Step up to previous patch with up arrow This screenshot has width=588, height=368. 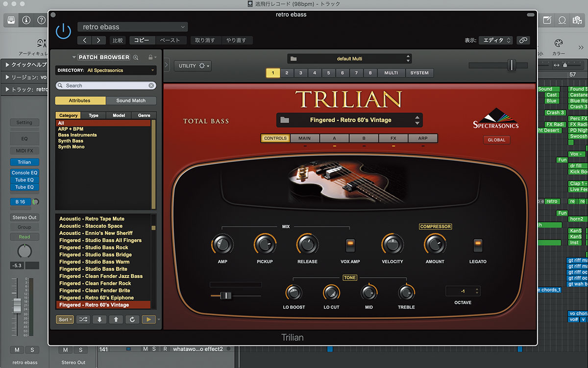point(116,319)
